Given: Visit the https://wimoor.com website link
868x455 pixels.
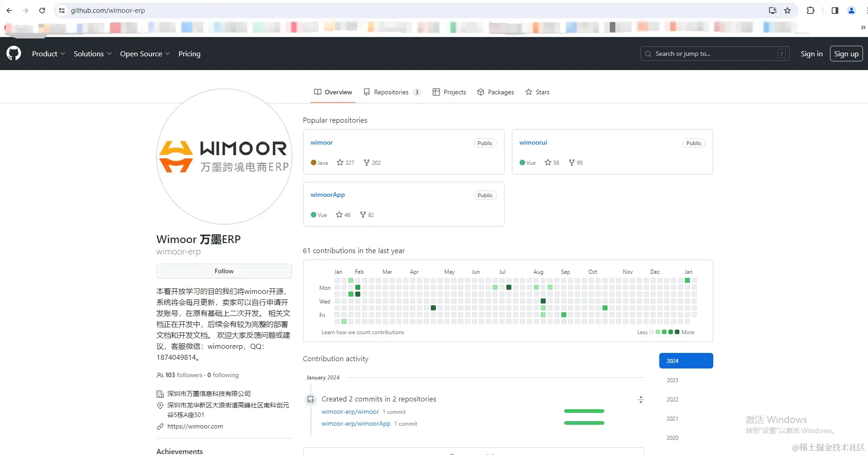Looking at the screenshot, I should [x=195, y=427].
